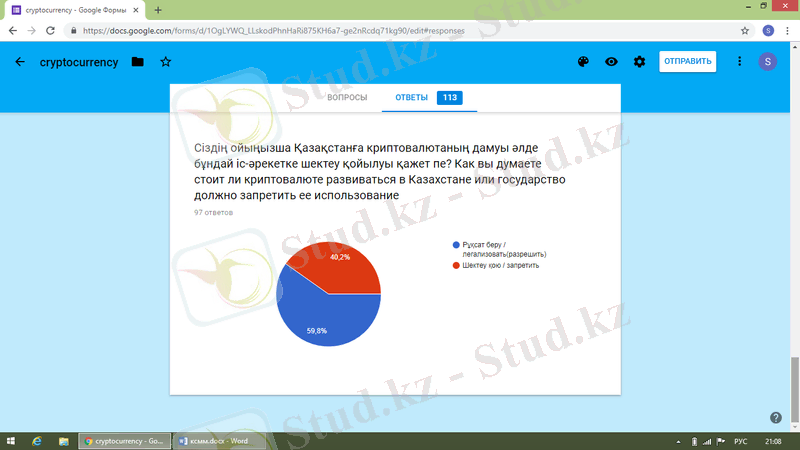
Task: Click the site lock security icon
Action: click(73, 31)
